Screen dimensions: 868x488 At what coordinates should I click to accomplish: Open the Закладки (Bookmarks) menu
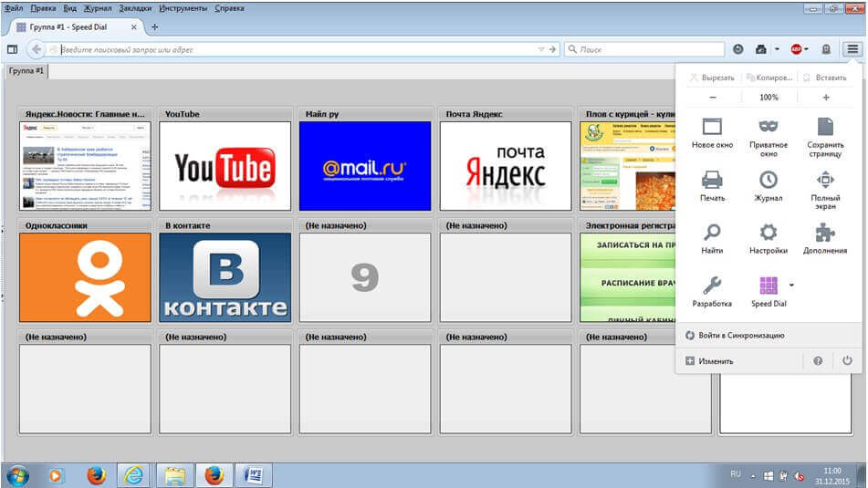tap(135, 8)
